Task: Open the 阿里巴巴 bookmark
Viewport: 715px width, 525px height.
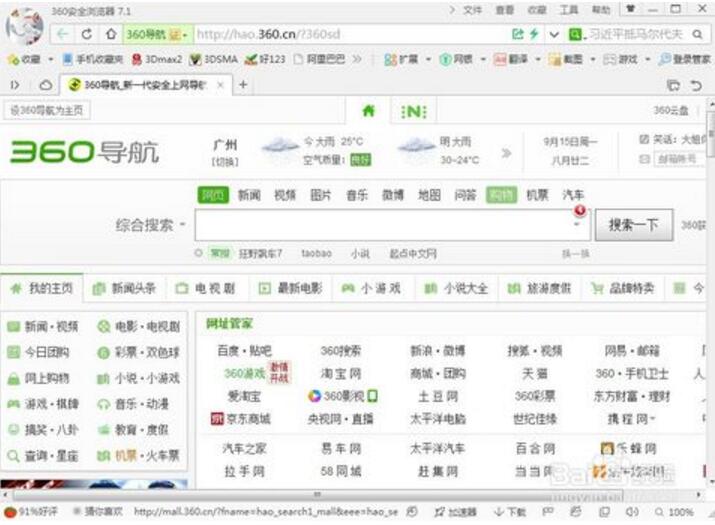Action: click(319, 59)
